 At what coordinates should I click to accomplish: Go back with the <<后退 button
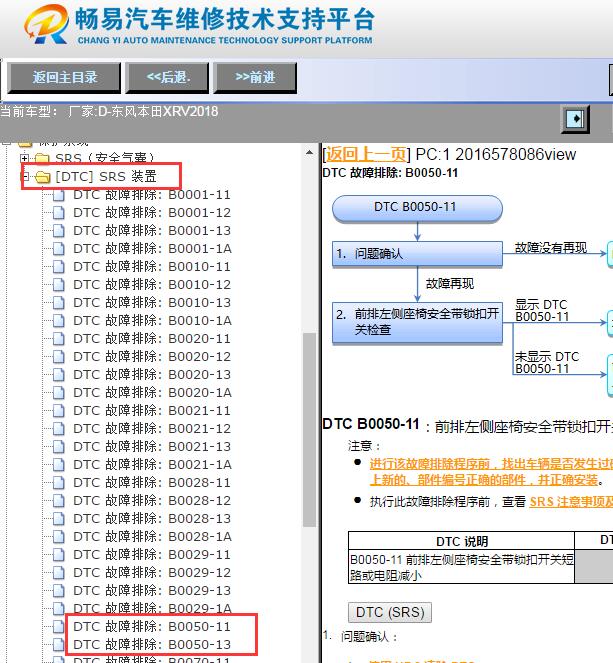[167, 78]
